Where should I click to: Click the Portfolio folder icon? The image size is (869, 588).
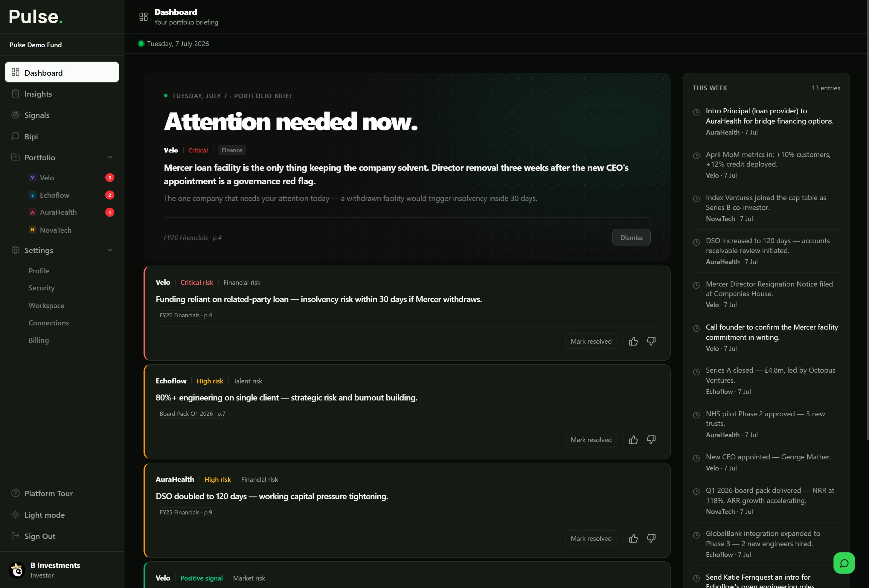coord(15,157)
